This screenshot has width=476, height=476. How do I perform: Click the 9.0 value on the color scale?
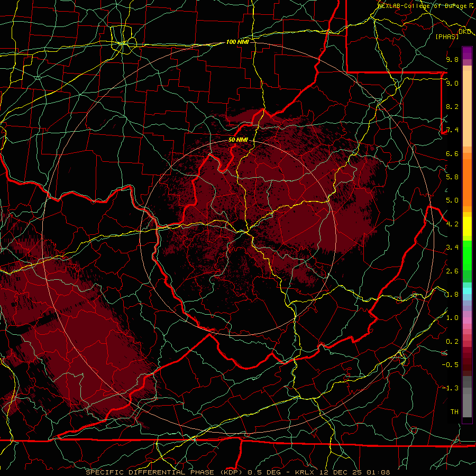click(452, 83)
